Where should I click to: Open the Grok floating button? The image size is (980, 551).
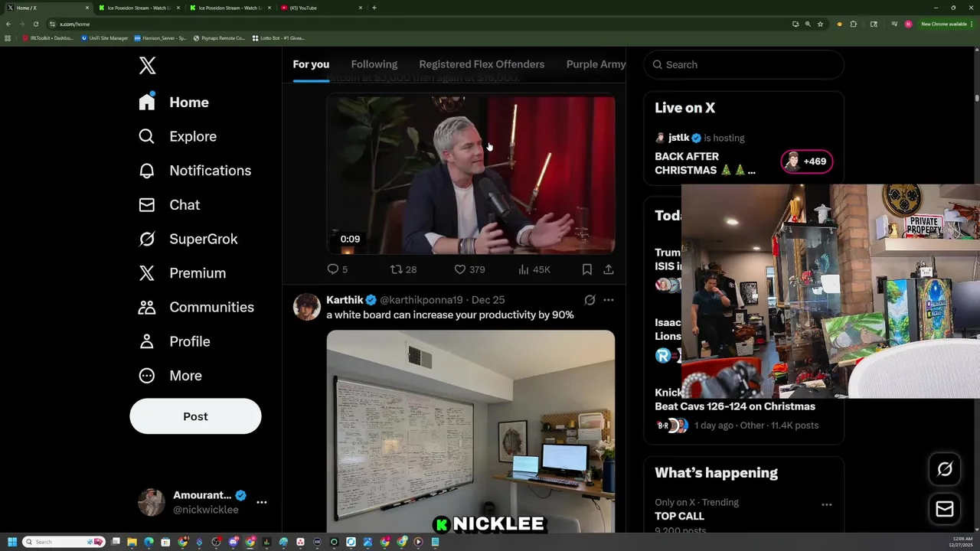point(945,469)
